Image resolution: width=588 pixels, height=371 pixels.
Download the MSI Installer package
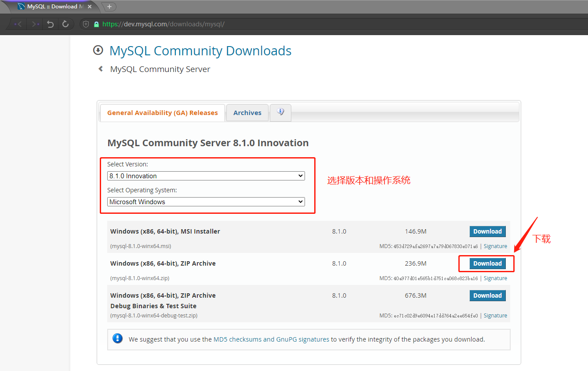(x=487, y=231)
